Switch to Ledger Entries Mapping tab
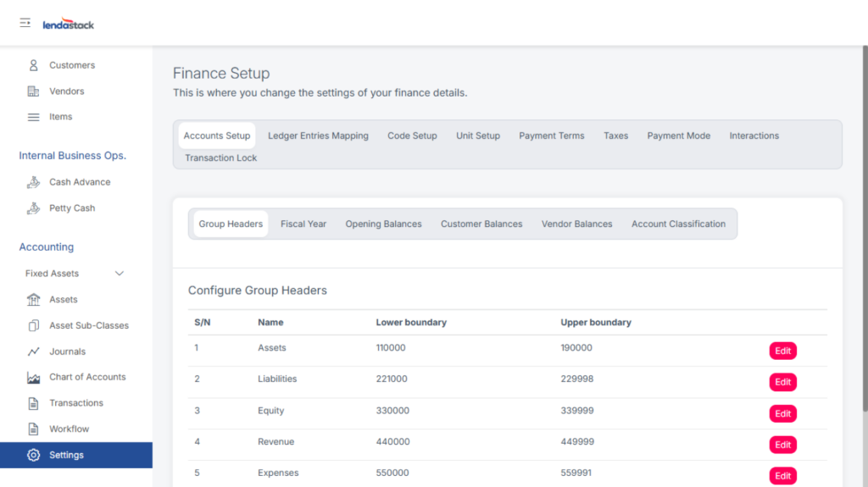 point(318,136)
